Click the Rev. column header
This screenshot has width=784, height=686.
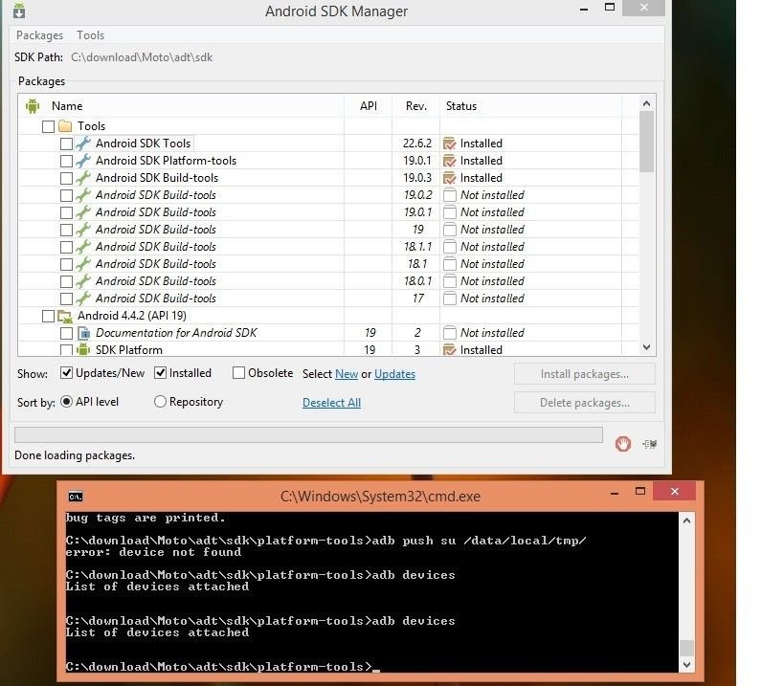coord(416,106)
